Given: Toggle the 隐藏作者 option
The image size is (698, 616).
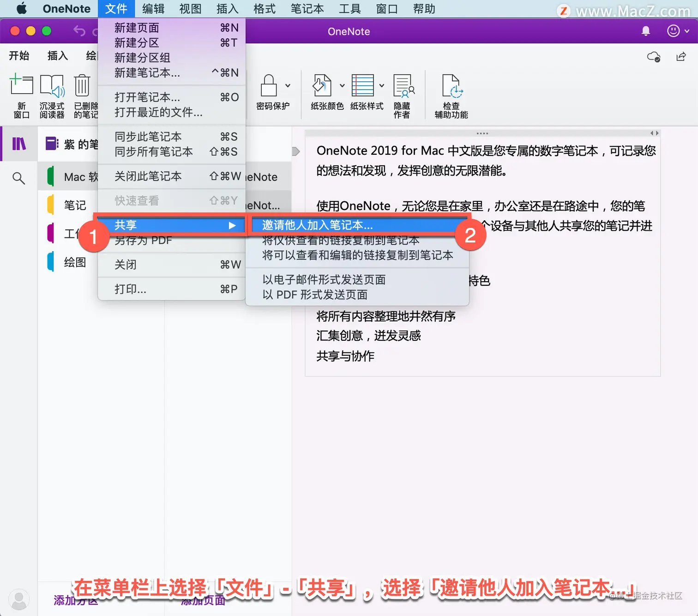Looking at the screenshot, I should coord(403,96).
